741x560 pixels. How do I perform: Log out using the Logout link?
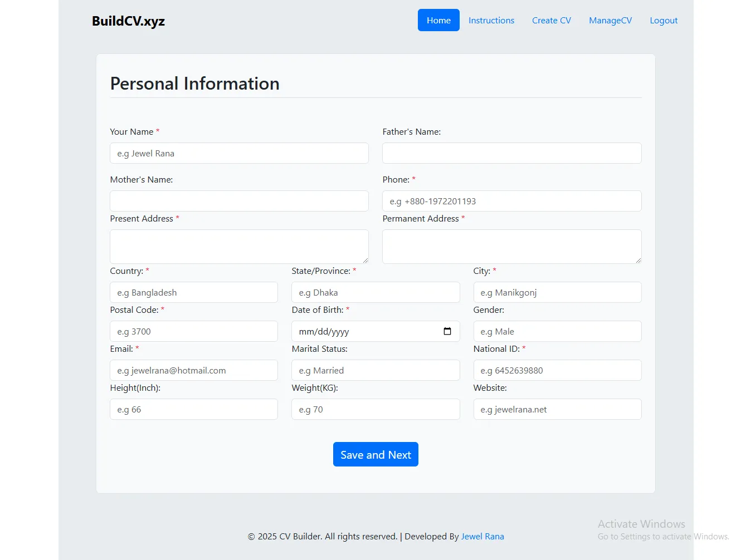[x=664, y=20]
